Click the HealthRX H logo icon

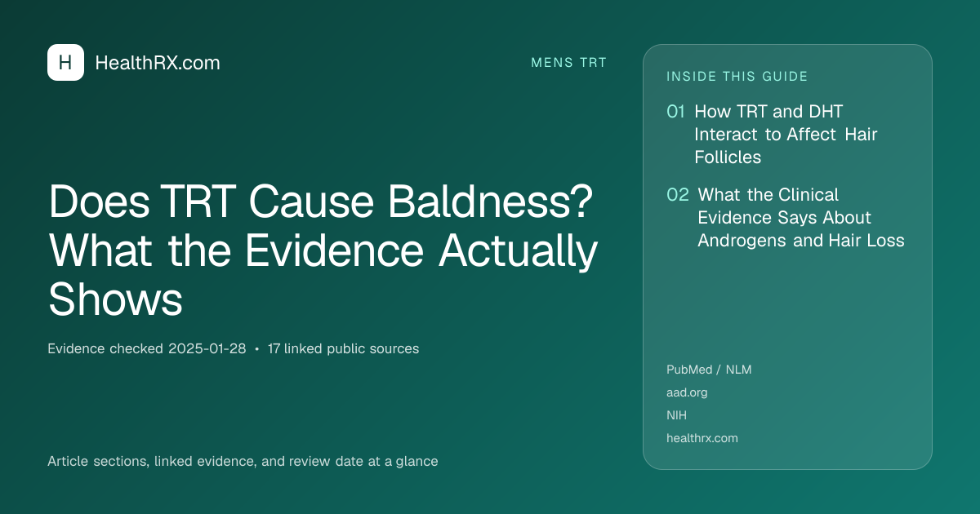click(x=65, y=62)
